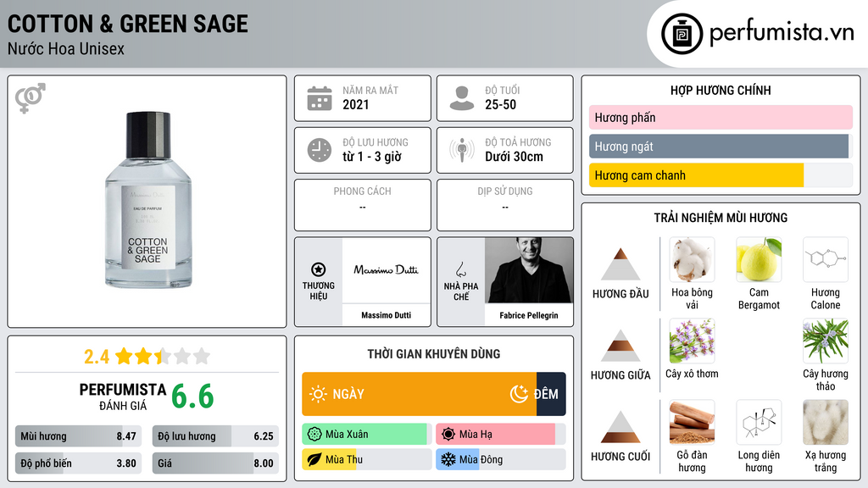868x488 pixels.
Task: Click the Hợp hương chính heading
Action: click(721, 90)
